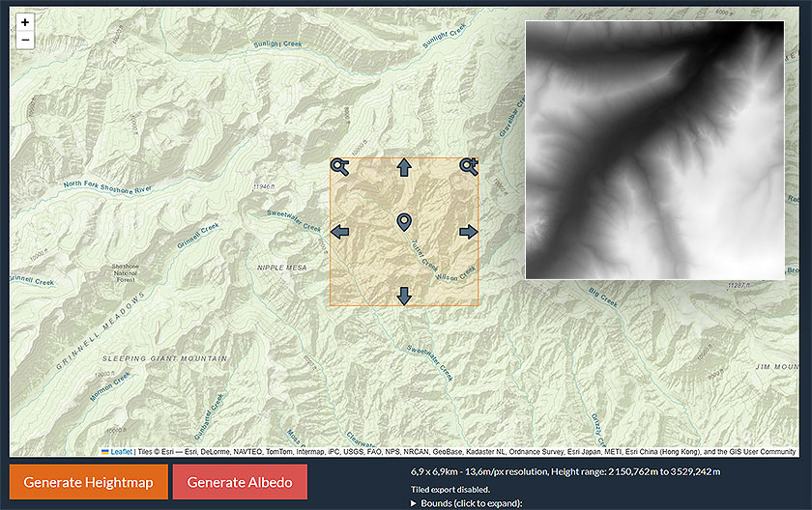Click 'Shoshone National Forest' map label
This screenshot has width=812, height=510.
126,273
